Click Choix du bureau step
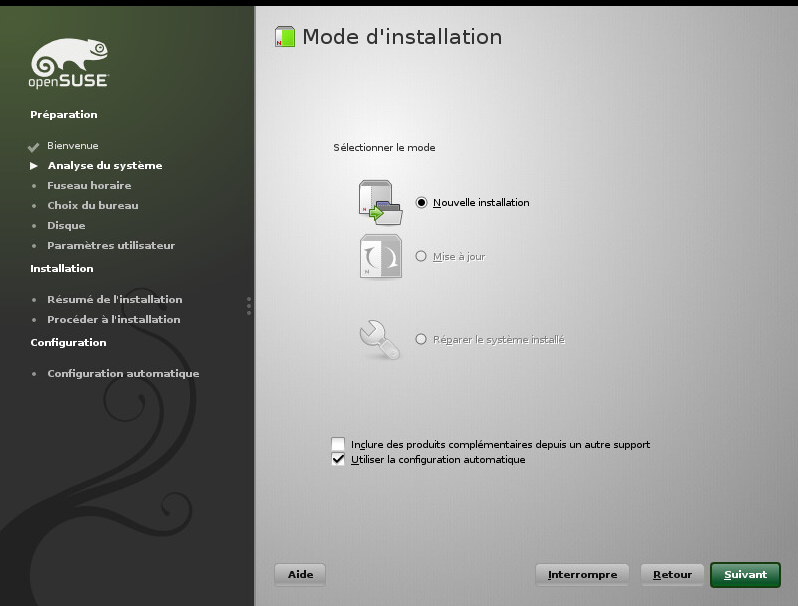The height and width of the screenshot is (606, 798). coord(93,206)
